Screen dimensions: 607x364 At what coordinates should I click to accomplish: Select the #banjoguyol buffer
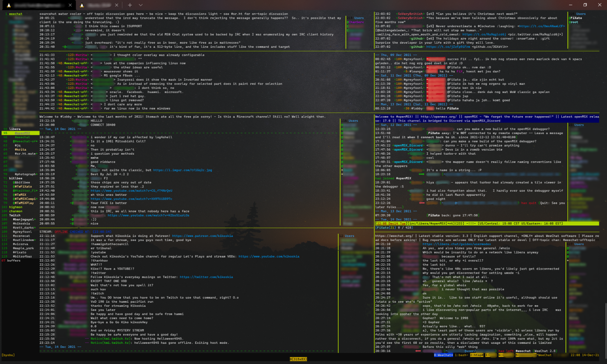click(x=24, y=219)
